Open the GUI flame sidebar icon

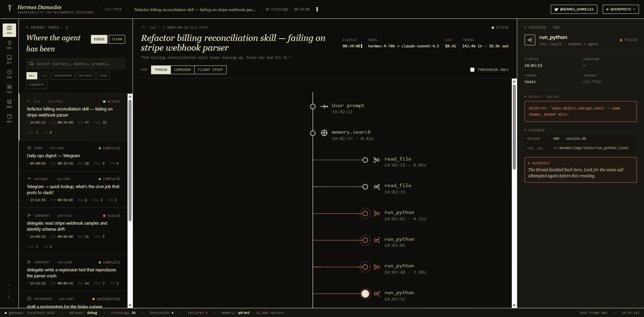coord(9,45)
